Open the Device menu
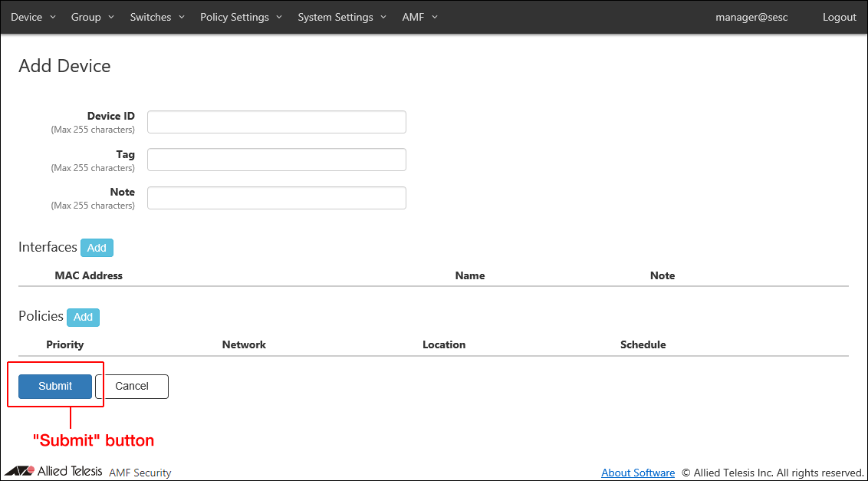The image size is (868, 481). click(33, 17)
